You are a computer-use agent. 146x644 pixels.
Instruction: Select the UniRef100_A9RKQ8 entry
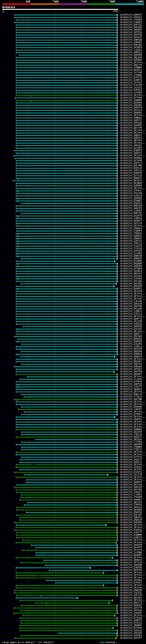[x=131, y=40]
